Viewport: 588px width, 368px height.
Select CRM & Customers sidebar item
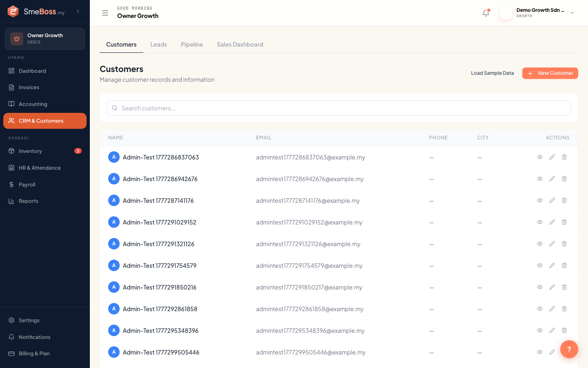[x=45, y=121]
